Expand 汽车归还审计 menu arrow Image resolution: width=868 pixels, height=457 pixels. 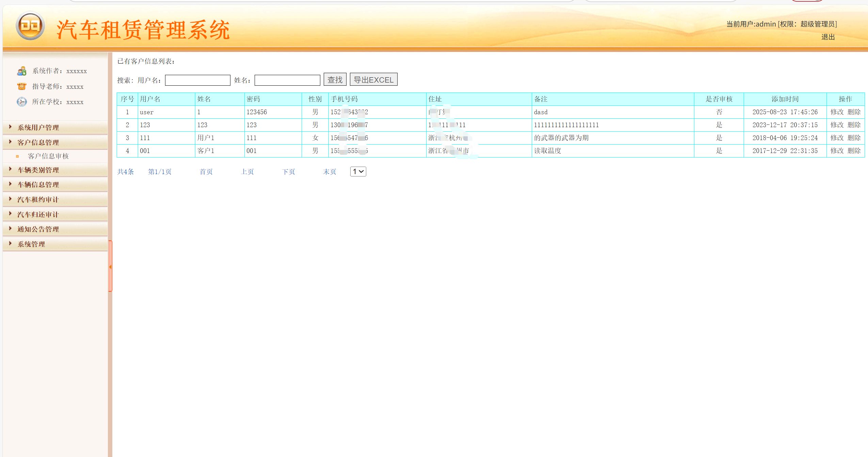coord(10,214)
